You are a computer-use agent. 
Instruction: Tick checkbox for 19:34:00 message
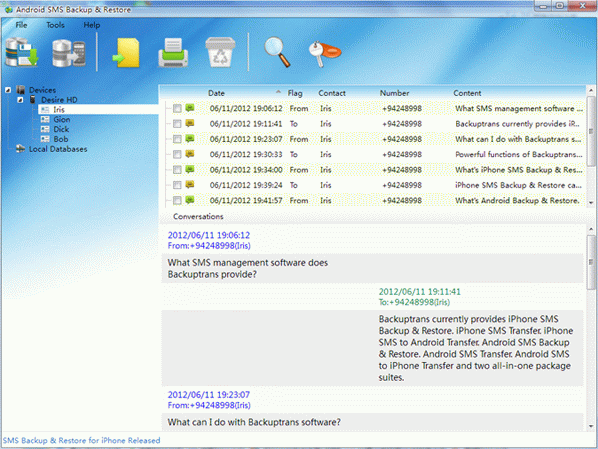pos(177,170)
